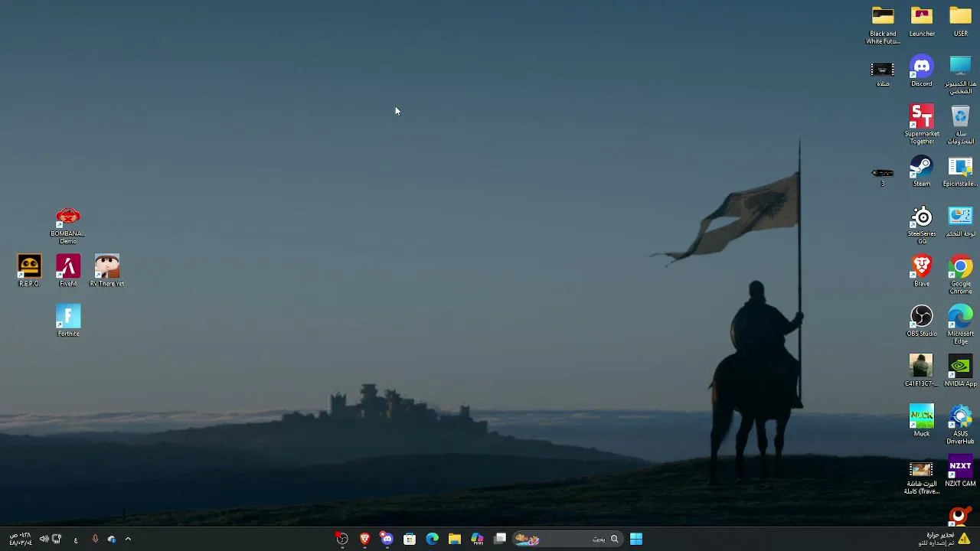Click the OneDrive tray icon
The image size is (980, 551).
coord(112,539)
